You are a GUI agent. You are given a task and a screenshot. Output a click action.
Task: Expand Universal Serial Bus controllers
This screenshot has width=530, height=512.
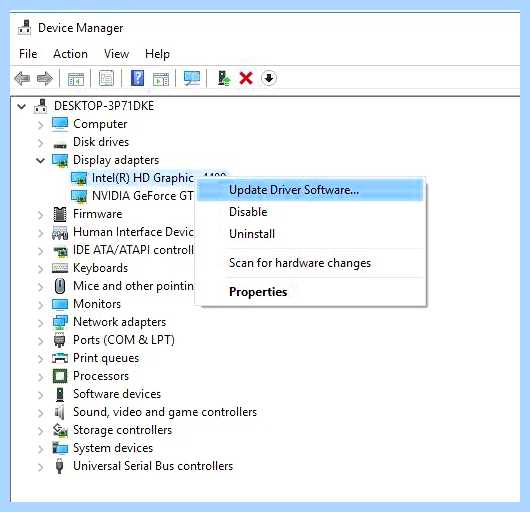(41, 467)
